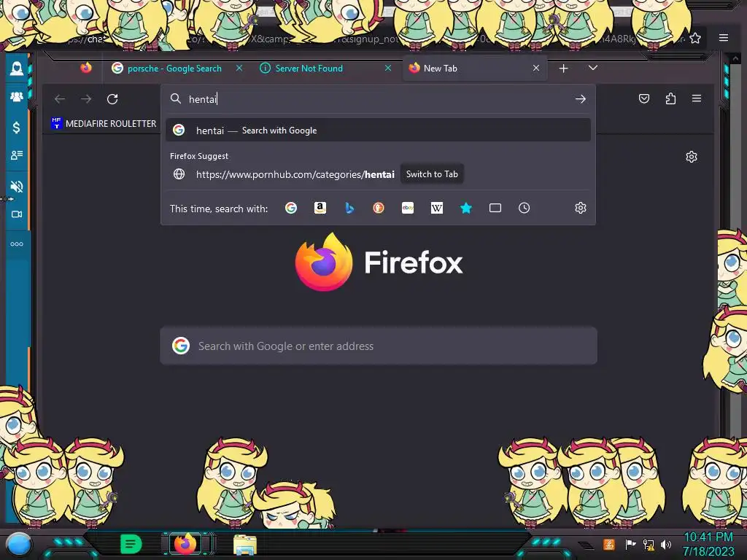Toggle the sidebar muted speaker icon
The width and height of the screenshot is (747, 560).
point(17,186)
